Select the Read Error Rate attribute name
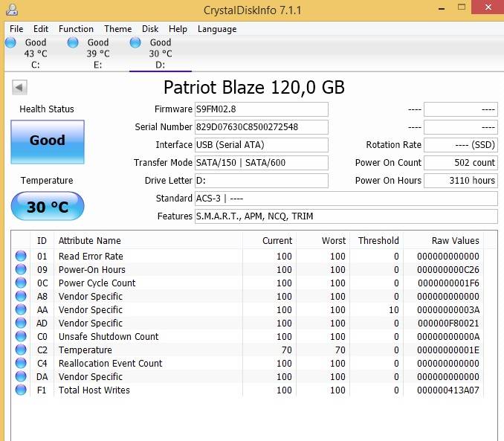The image size is (504, 441). [91, 257]
